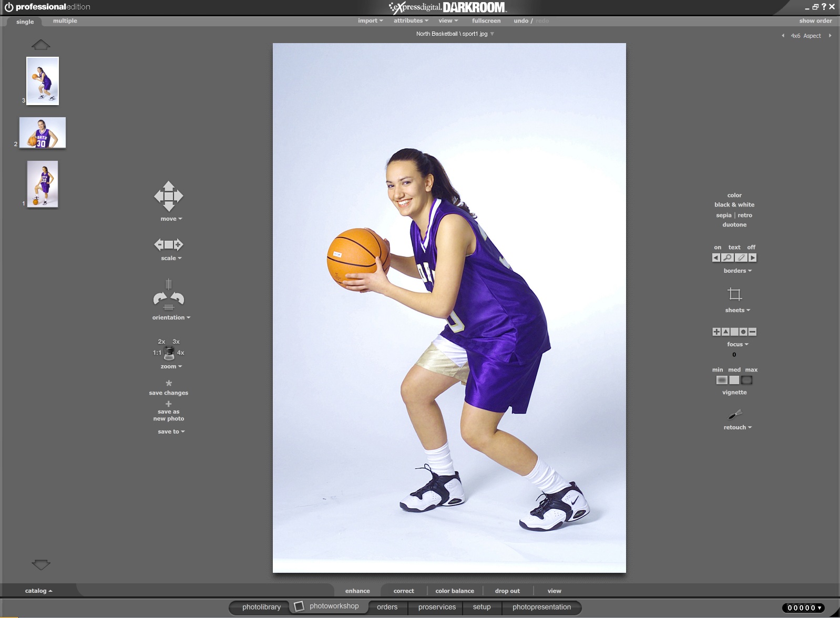Click the sheets crop icon
840x618 pixels.
734,294
